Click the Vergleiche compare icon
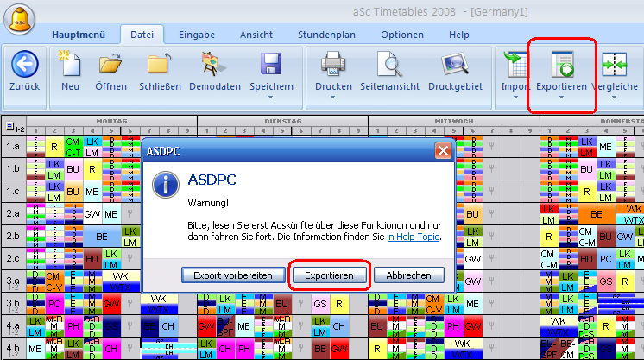This screenshot has height=360, width=644. tap(615, 64)
